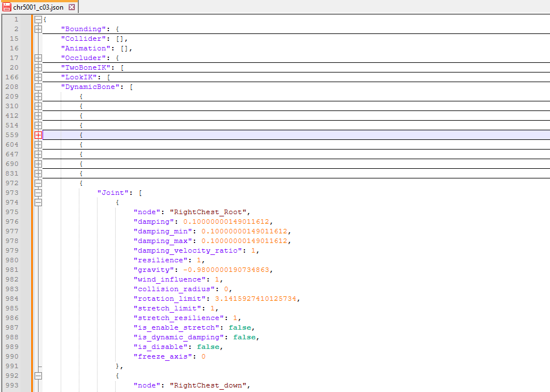The width and height of the screenshot is (550, 392).
Task: Click the rotation_limit value 3.1415927410125734
Action: (x=255, y=299)
